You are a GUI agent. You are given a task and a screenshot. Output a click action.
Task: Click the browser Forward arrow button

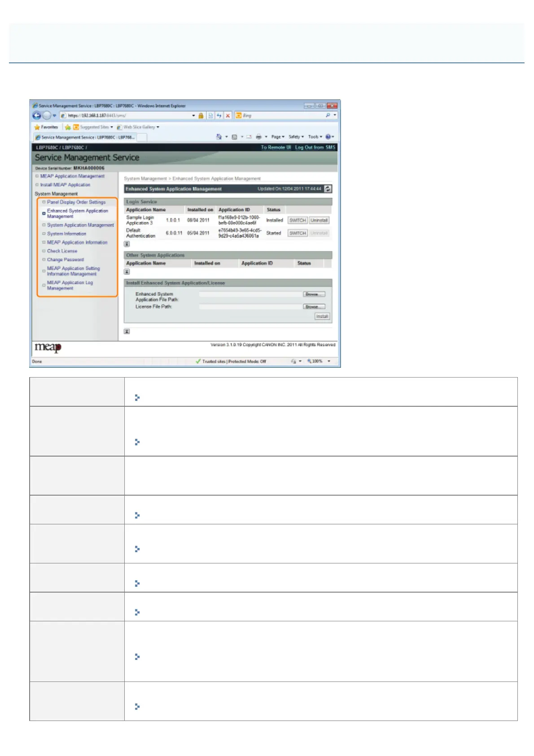(46, 115)
